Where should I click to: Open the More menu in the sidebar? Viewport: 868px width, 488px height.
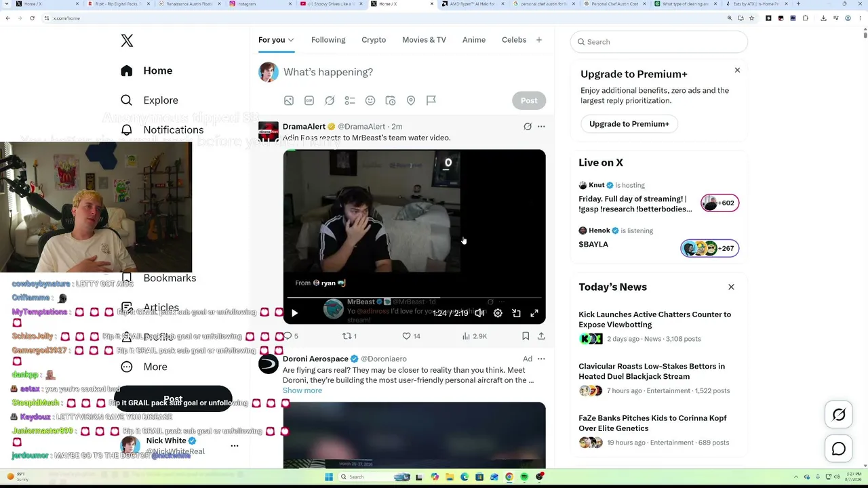coord(144,367)
